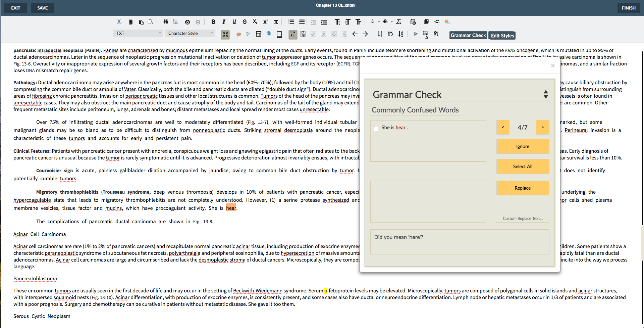644x328 pixels.
Task: Run the spell checker icon
Action: coord(248,34)
